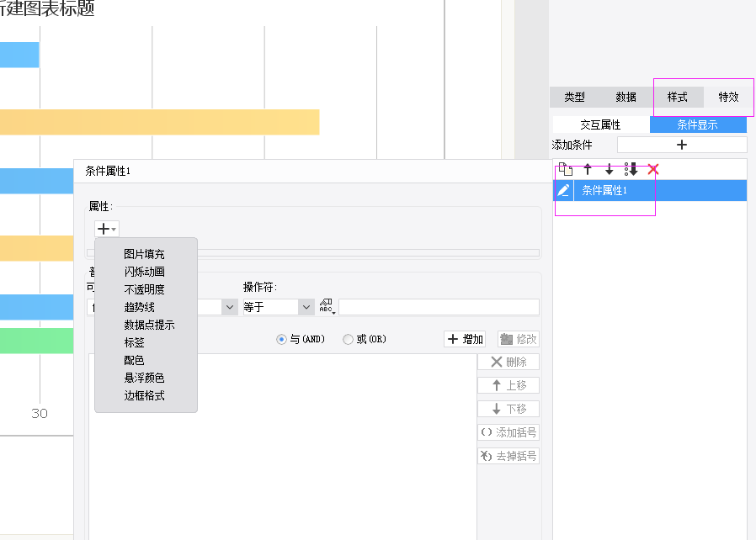Choose 不透明度 from attribute menu
Image resolution: width=756 pixels, height=540 pixels.
pyautogui.click(x=144, y=289)
